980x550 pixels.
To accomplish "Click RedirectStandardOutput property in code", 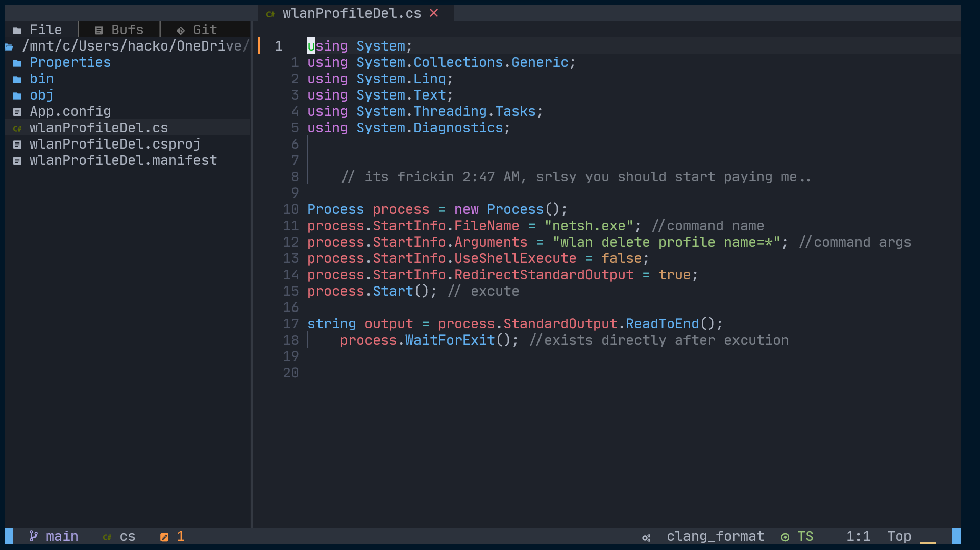I will coord(544,275).
